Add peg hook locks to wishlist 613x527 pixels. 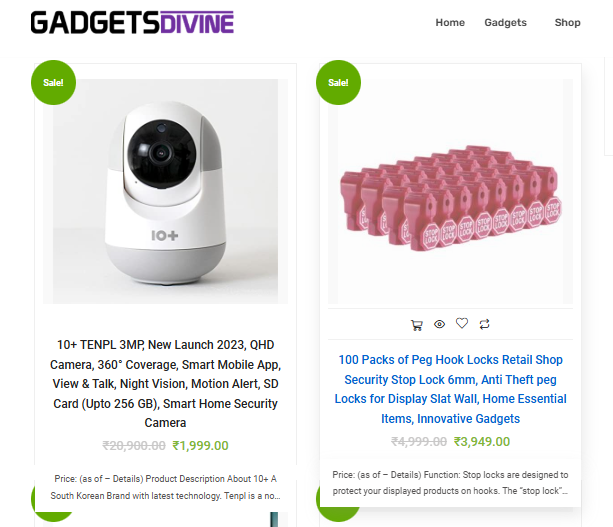462,323
